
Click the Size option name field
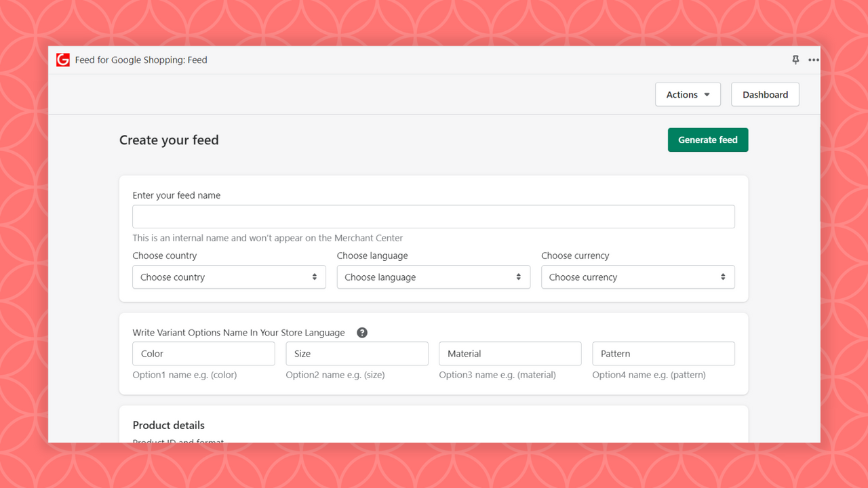[x=357, y=353]
